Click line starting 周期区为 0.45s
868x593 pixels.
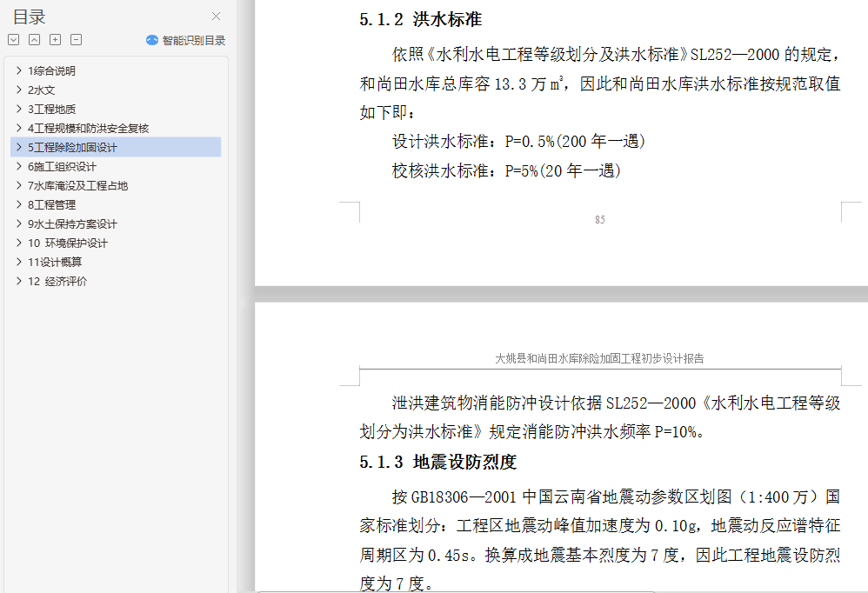[x=600, y=555]
